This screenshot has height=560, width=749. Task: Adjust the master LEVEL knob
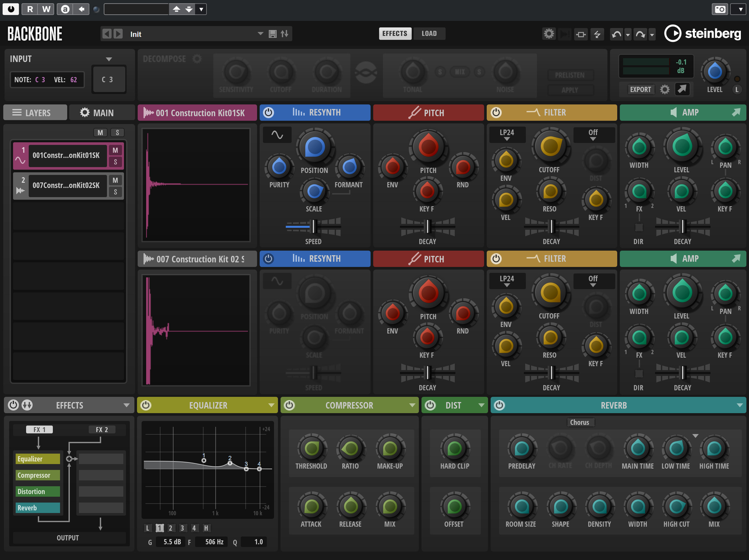pyautogui.click(x=714, y=71)
